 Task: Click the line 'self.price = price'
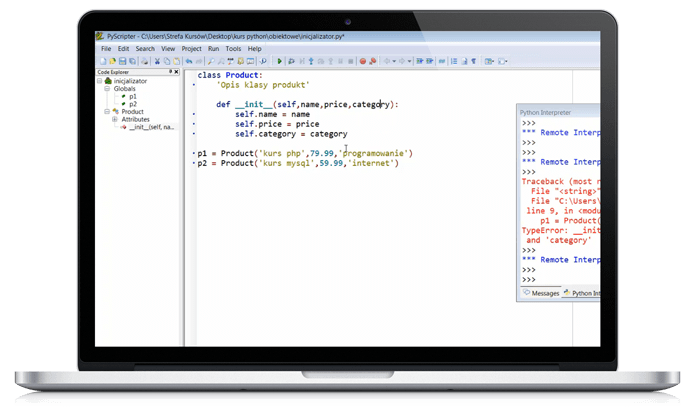277,124
